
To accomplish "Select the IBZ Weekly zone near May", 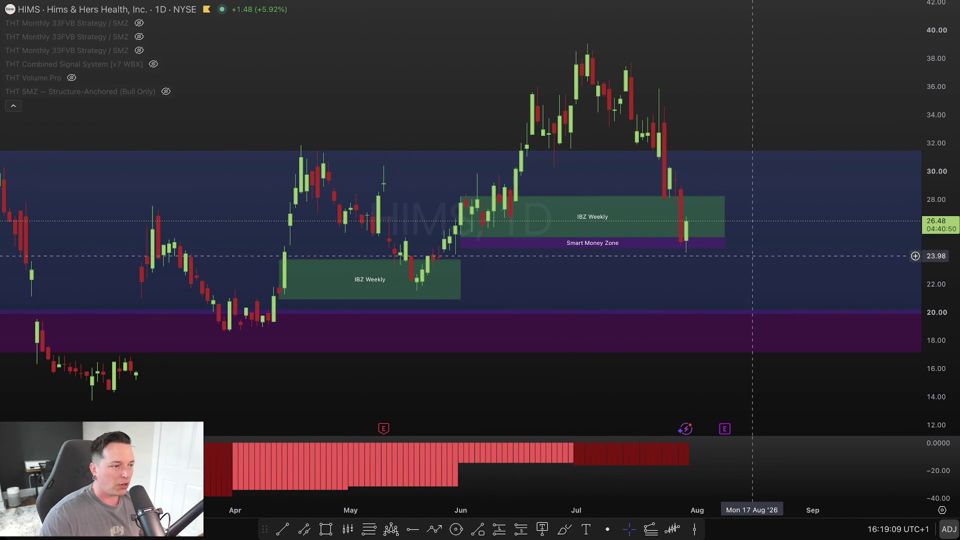I will (370, 279).
